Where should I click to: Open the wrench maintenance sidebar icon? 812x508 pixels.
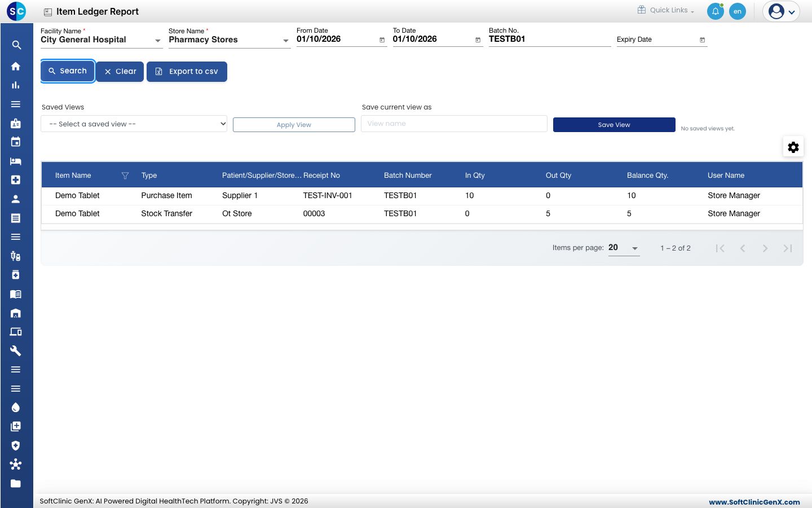16,351
